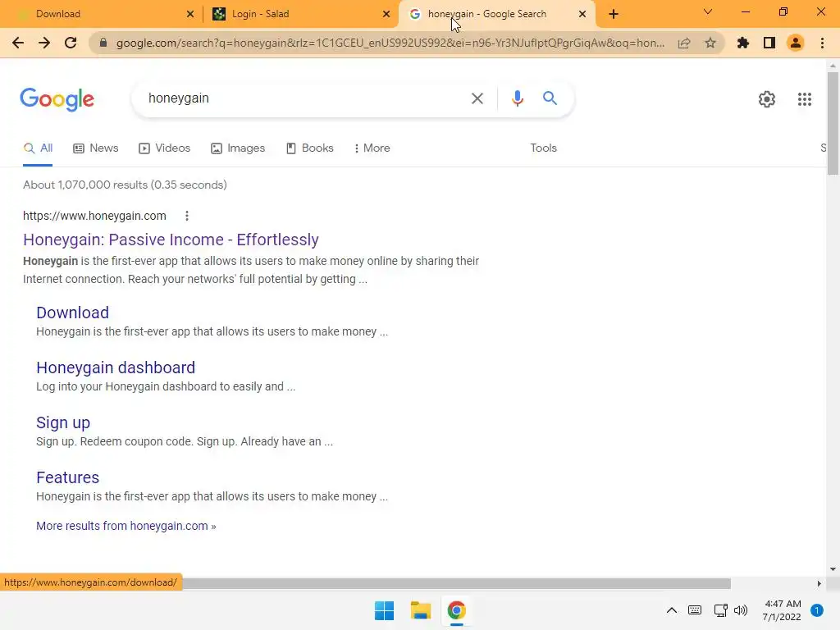Image resolution: width=840 pixels, height=630 pixels.
Task: Bookmark this tab with star icon
Action: [x=710, y=43]
